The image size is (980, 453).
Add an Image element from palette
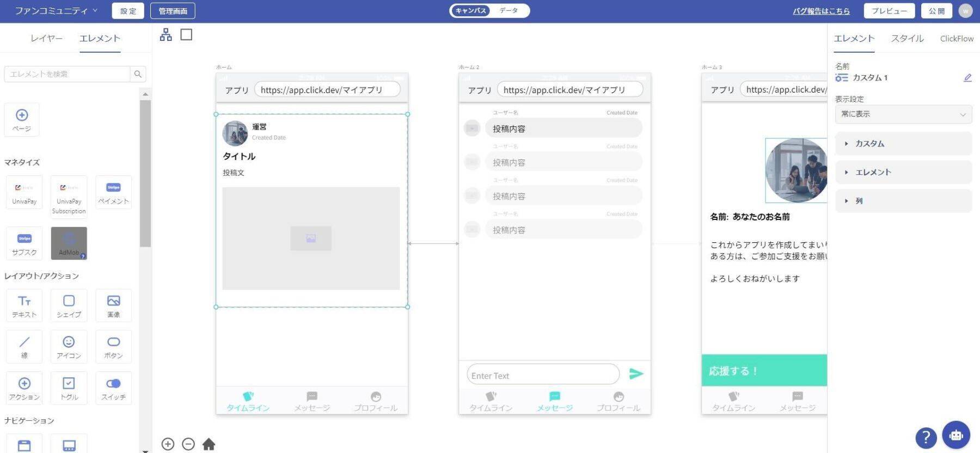(113, 305)
